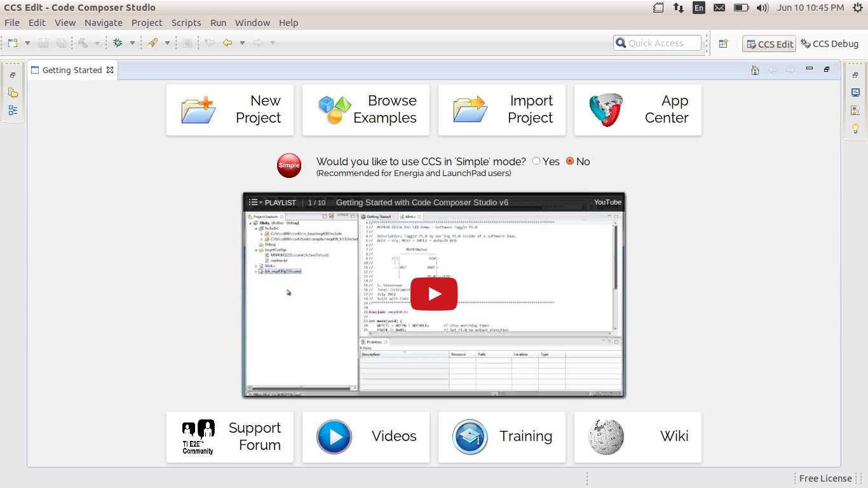Open the system power gear menu
The height and width of the screenshot is (488, 868).
(x=857, y=8)
